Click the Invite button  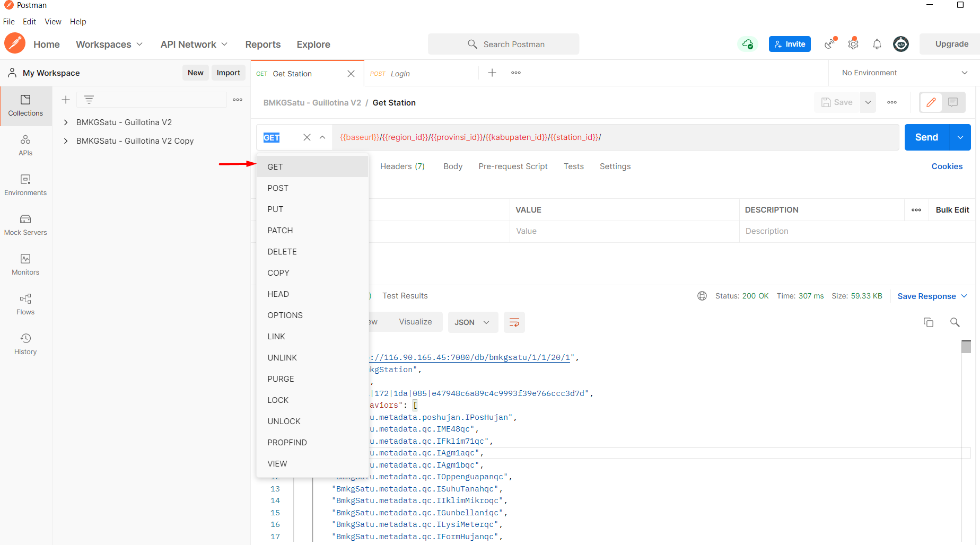pos(790,44)
